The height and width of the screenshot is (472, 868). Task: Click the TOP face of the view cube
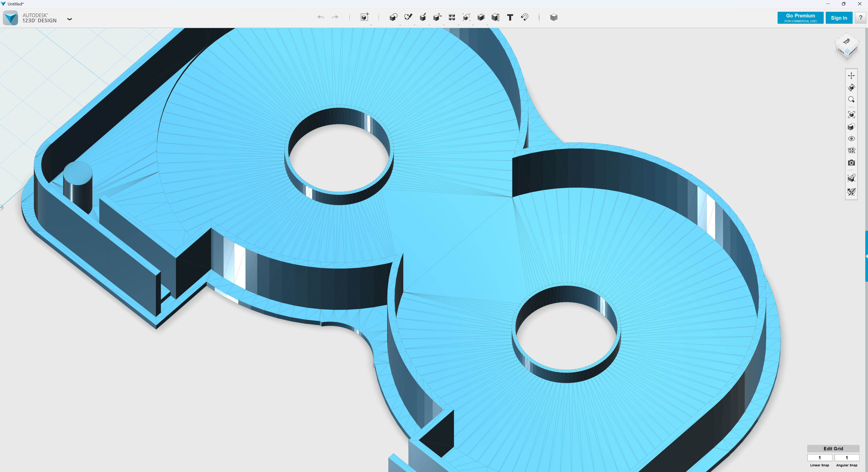pos(847,41)
